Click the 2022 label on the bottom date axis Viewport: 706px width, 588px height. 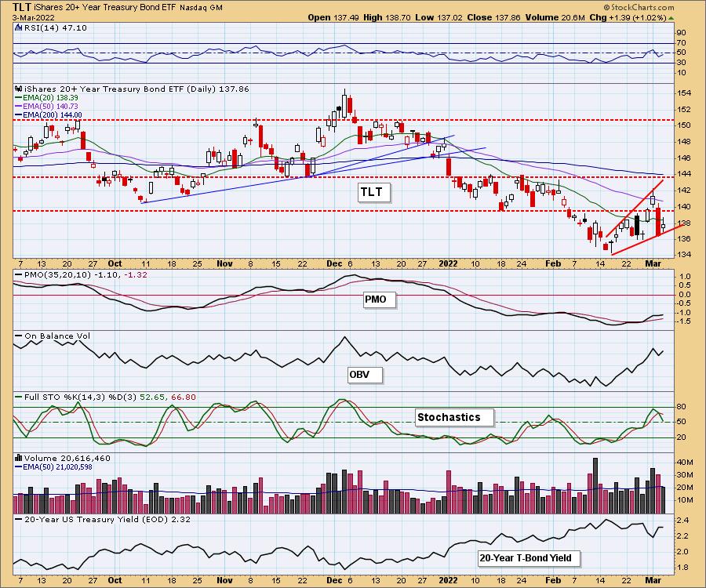[x=448, y=580]
